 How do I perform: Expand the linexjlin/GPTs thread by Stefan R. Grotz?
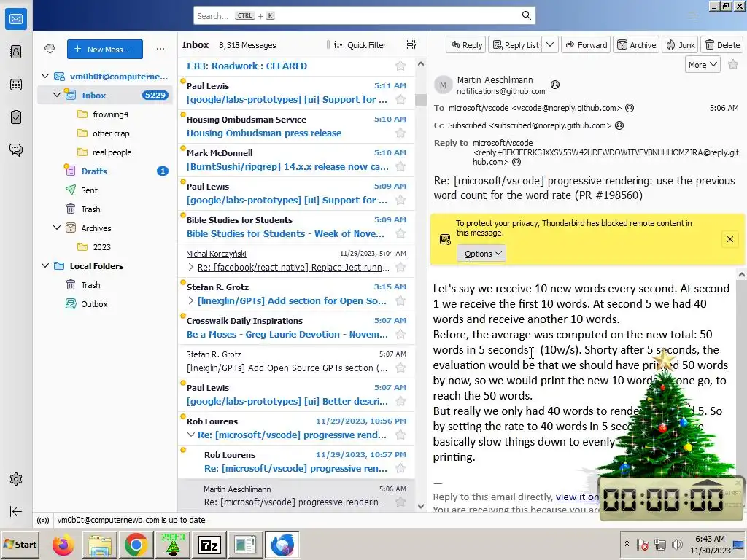[x=191, y=301]
